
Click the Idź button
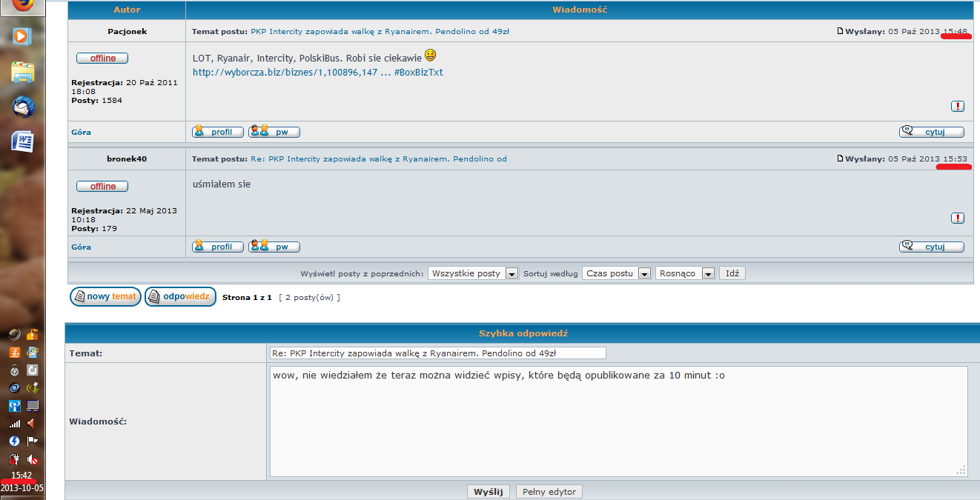(x=732, y=273)
